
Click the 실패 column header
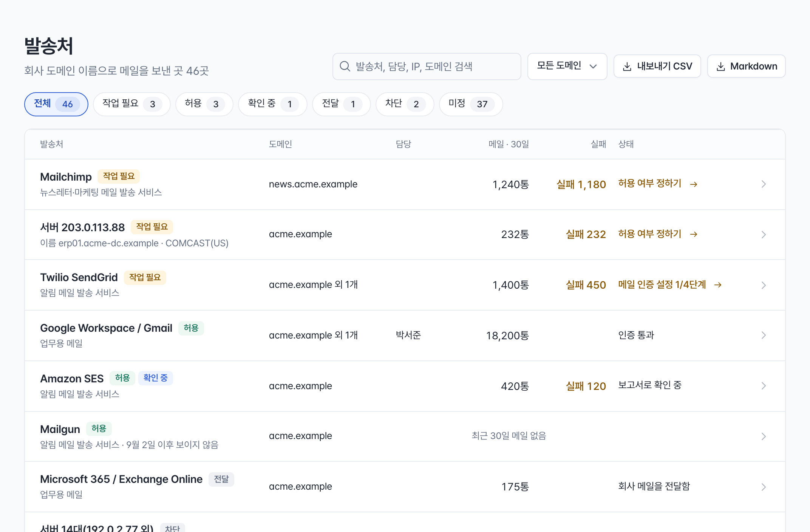(x=598, y=144)
